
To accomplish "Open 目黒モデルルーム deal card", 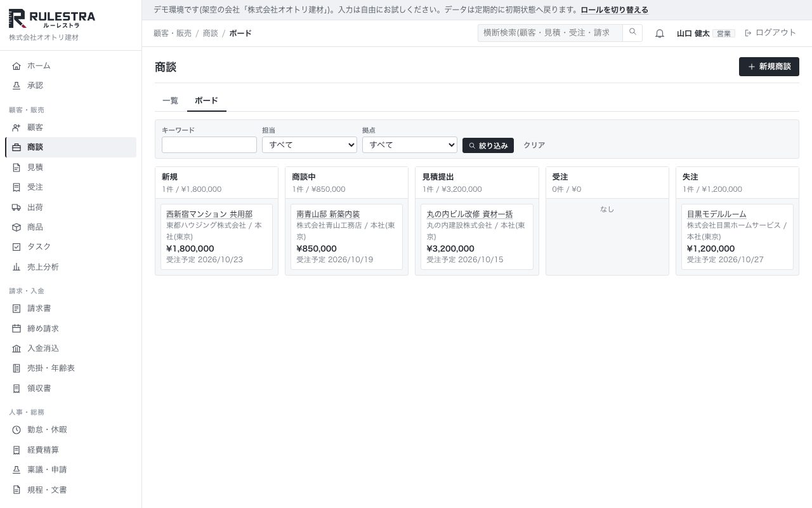I will coord(717,215).
